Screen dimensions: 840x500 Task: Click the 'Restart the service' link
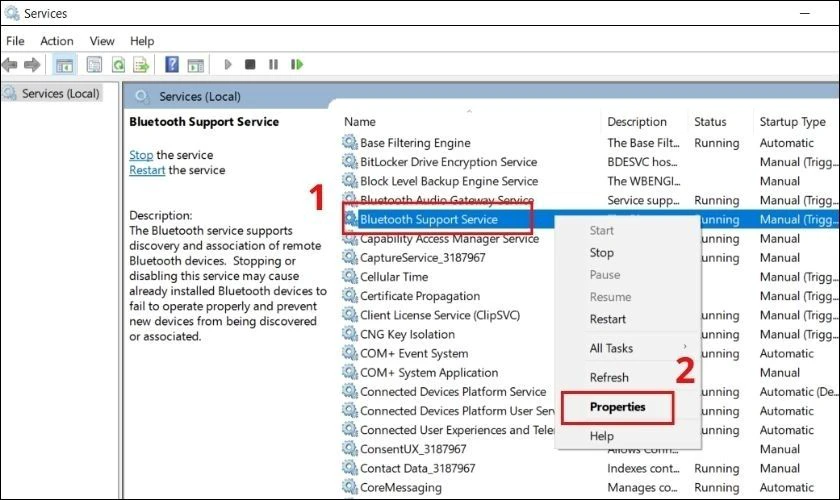[x=147, y=170]
